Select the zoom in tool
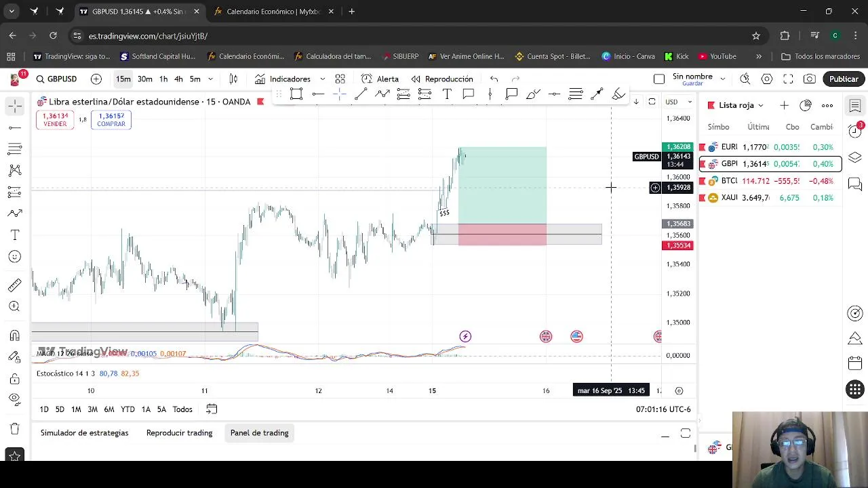The width and height of the screenshot is (868, 488). (x=14, y=307)
